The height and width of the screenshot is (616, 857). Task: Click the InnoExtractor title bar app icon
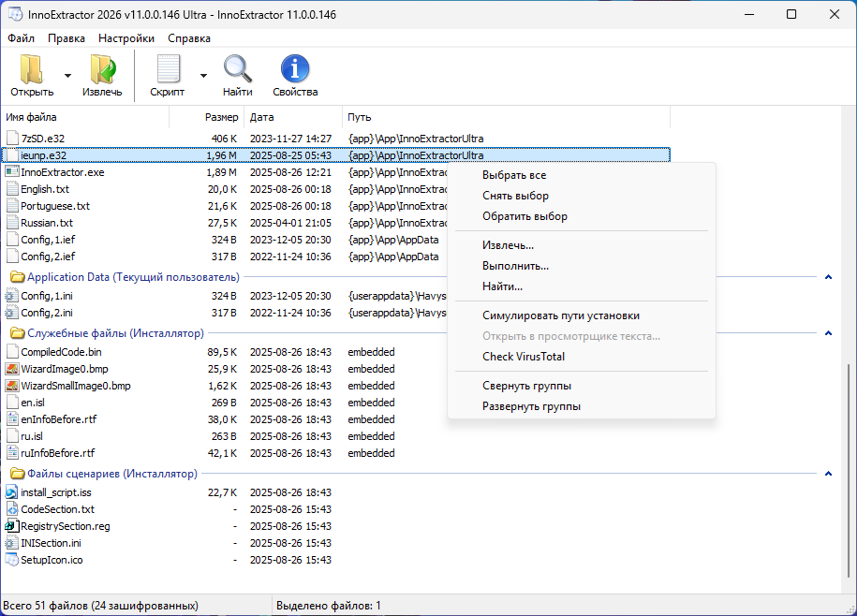15,14
